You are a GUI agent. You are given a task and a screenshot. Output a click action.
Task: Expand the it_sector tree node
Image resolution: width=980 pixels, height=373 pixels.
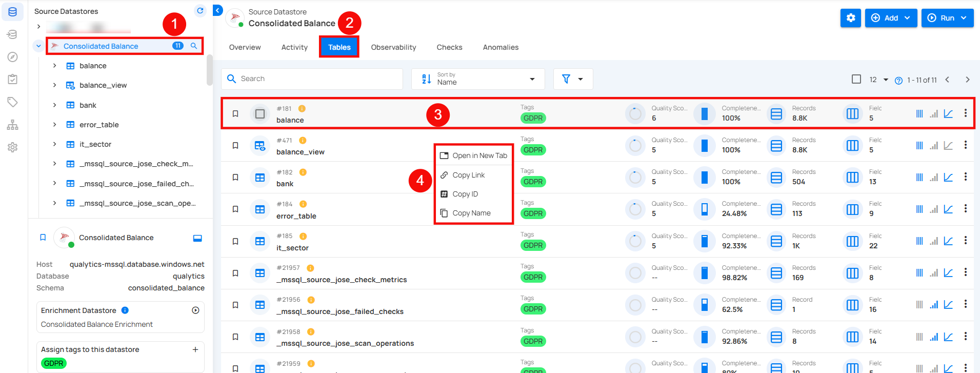54,144
